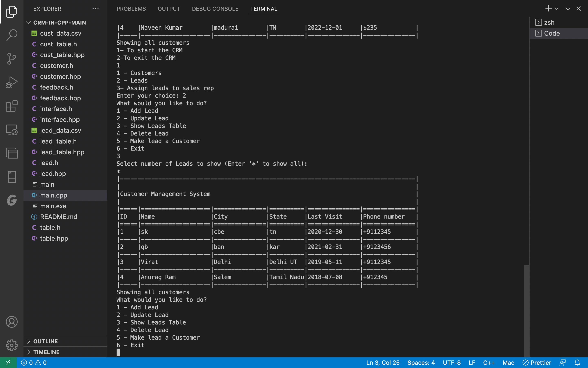Image resolution: width=588 pixels, height=368 pixels.
Task: Open the Source Control view icon
Action: (x=11, y=59)
